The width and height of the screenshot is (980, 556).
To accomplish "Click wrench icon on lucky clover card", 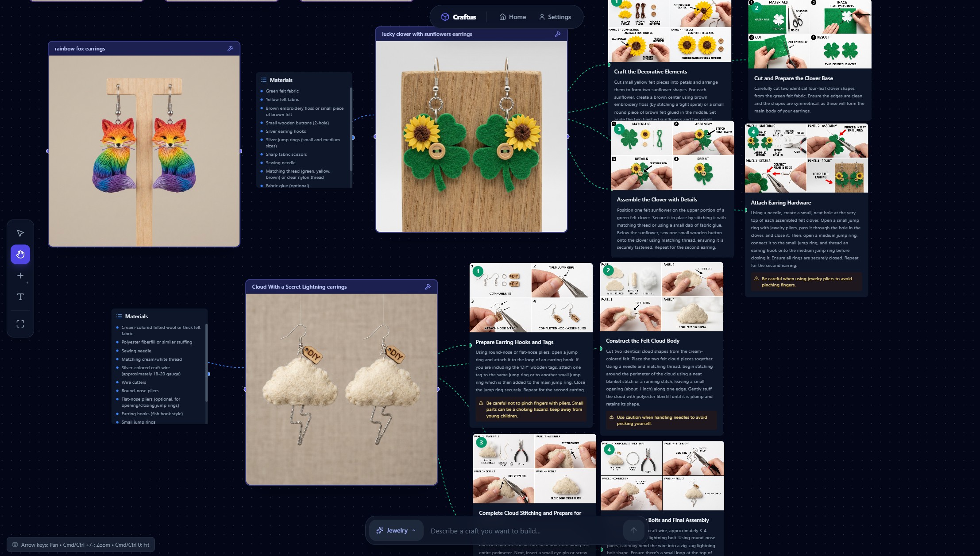I will click(x=558, y=34).
